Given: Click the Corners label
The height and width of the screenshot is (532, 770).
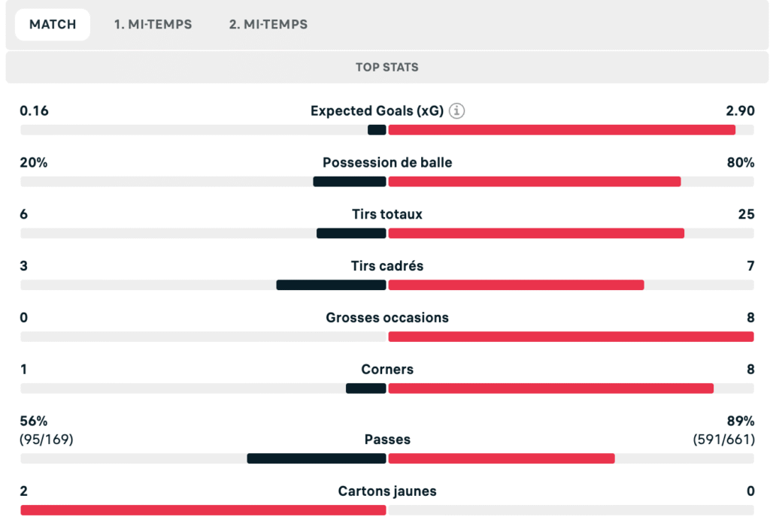Looking at the screenshot, I should (x=387, y=370).
